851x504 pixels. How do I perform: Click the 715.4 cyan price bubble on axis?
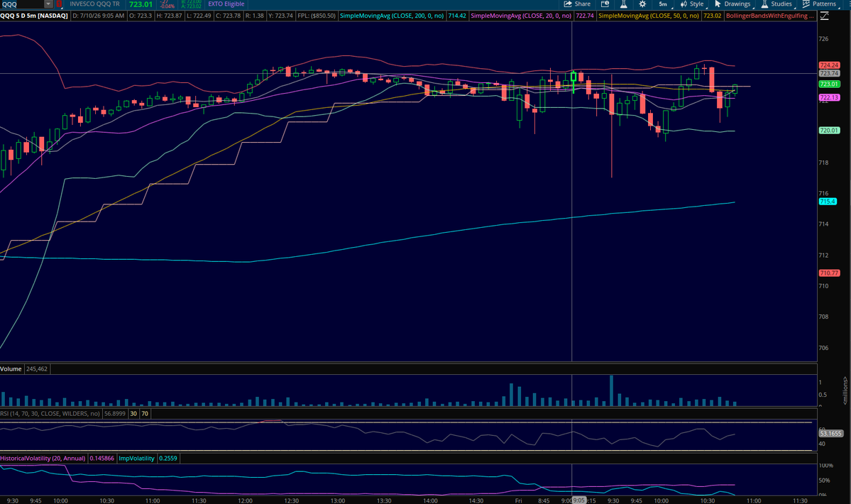828,202
